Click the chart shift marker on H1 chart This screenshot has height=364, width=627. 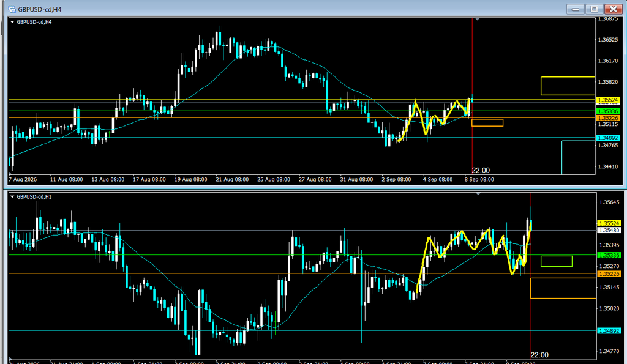pyautogui.click(x=478, y=194)
